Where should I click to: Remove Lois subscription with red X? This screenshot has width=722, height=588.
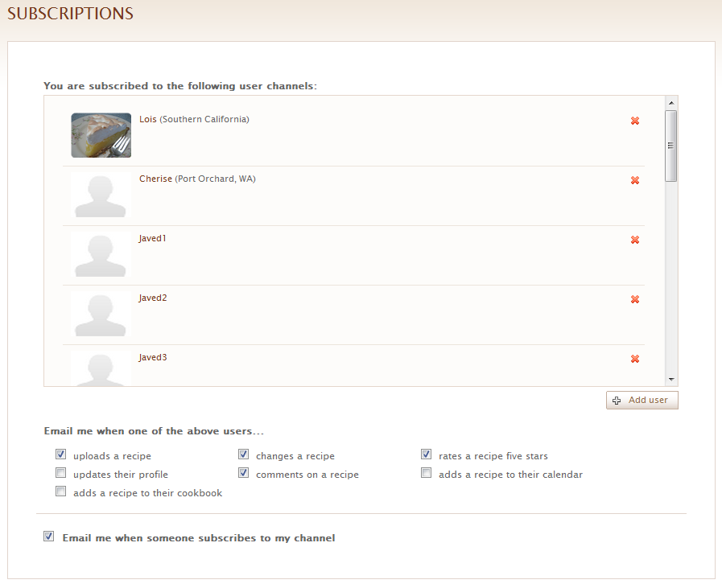click(x=634, y=121)
